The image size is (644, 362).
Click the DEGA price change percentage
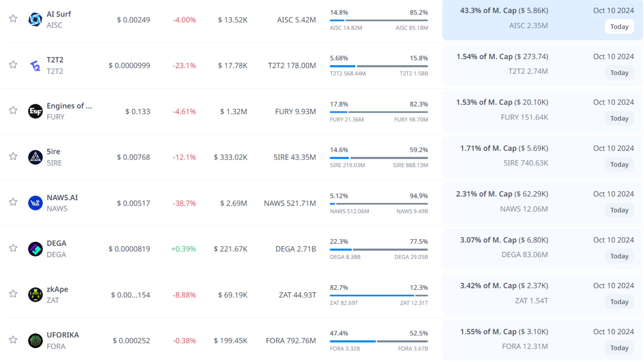click(x=183, y=249)
